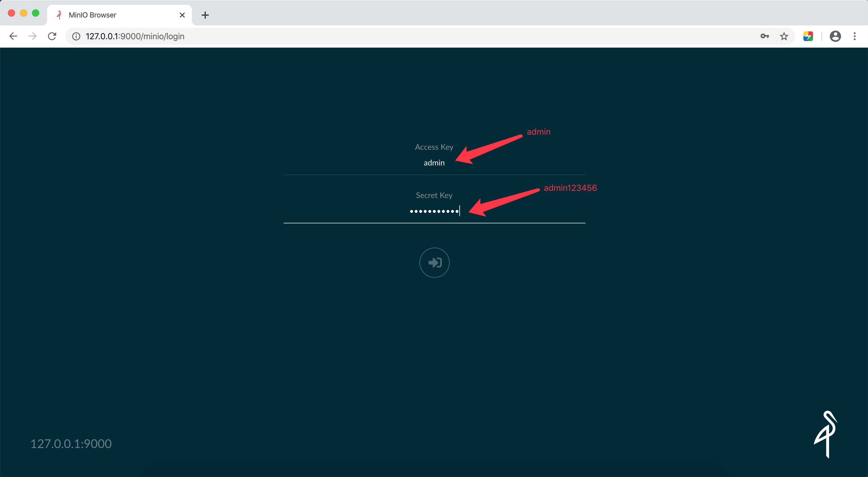Click the yellow minimize window button
The image size is (868, 477).
tap(24, 13)
